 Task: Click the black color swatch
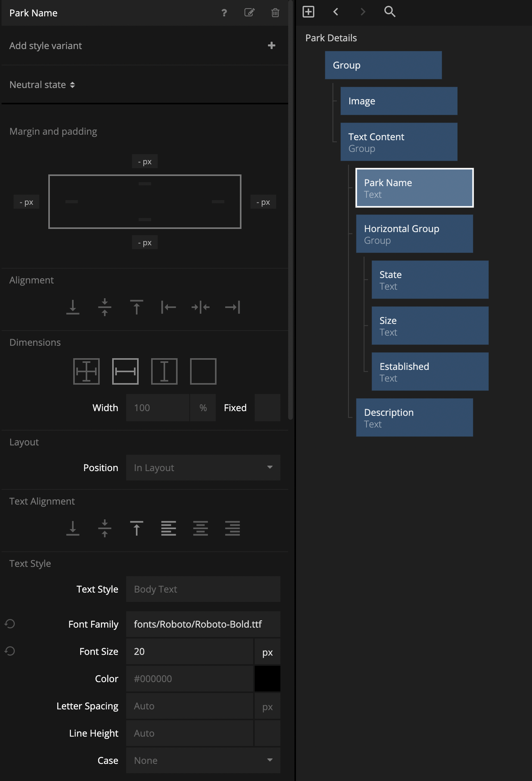point(267,679)
